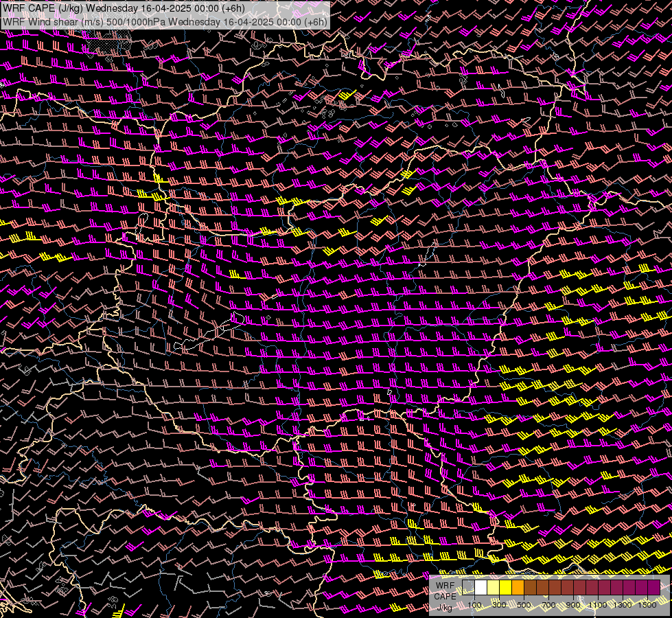Click the 'WRF Wind shear (m/s)' title line
This screenshot has height=618, width=672.
(165, 22)
